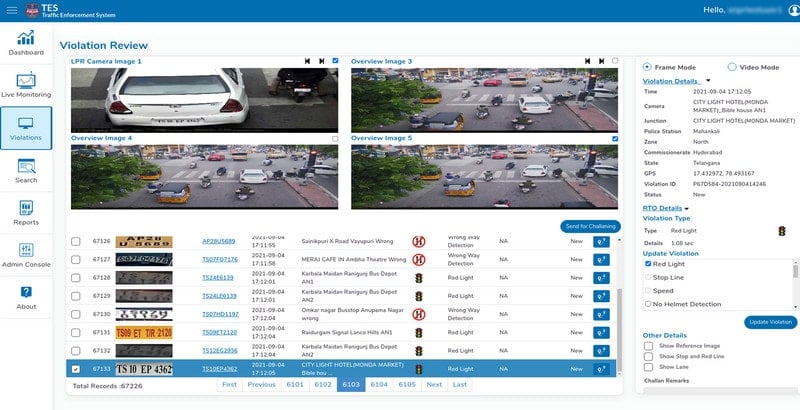Screen dimensions: 800x410
Task: Click location button for record 67130
Action: [601, 314]
